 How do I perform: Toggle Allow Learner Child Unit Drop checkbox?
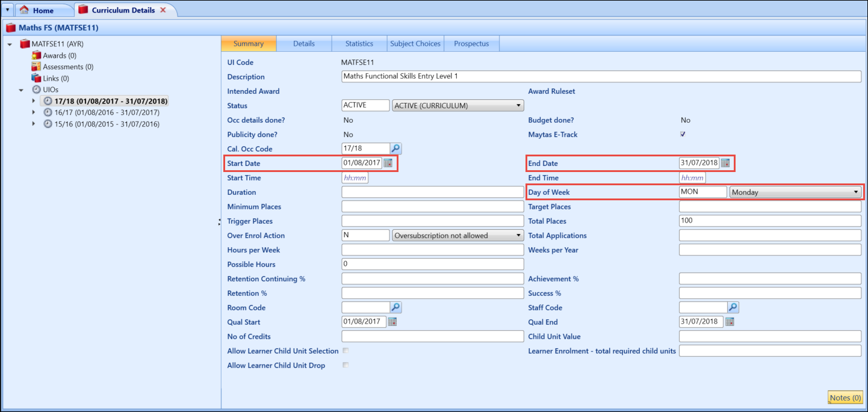346,365
